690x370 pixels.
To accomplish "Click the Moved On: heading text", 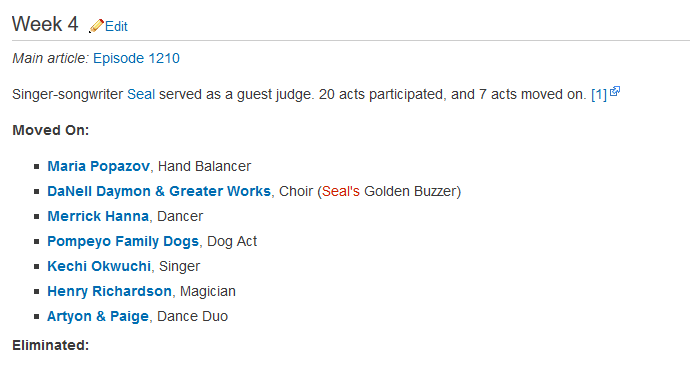I will [x=51, y=130].
